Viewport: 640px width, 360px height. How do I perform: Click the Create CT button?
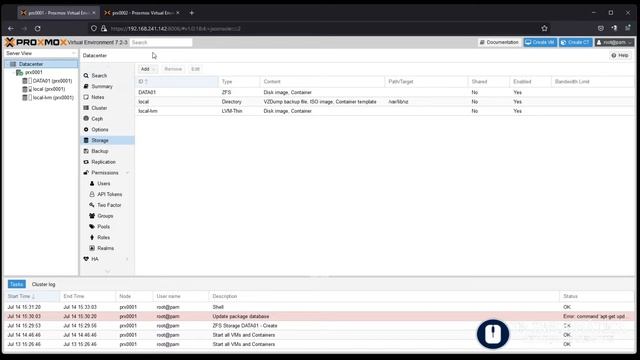576,42
